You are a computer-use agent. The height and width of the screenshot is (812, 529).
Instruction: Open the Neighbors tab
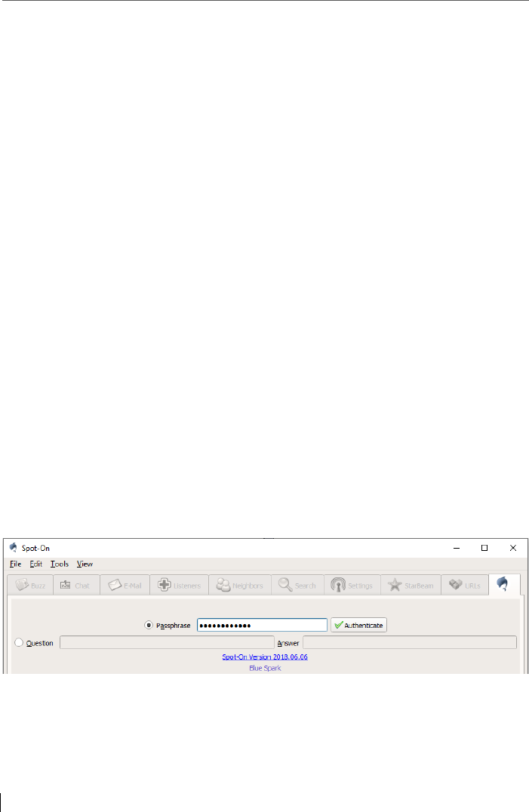pos(240,585)
